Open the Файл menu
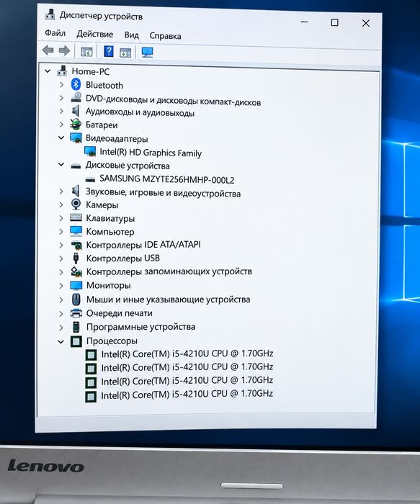Viewport: 420px width, 504px height. [55, 33]
